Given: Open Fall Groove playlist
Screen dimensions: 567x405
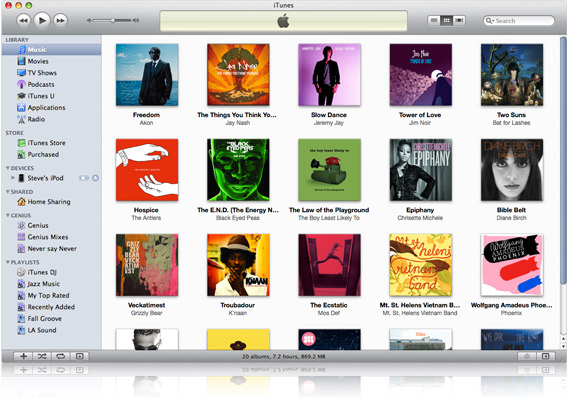Looking at the screenshot, I should point(52,319).
